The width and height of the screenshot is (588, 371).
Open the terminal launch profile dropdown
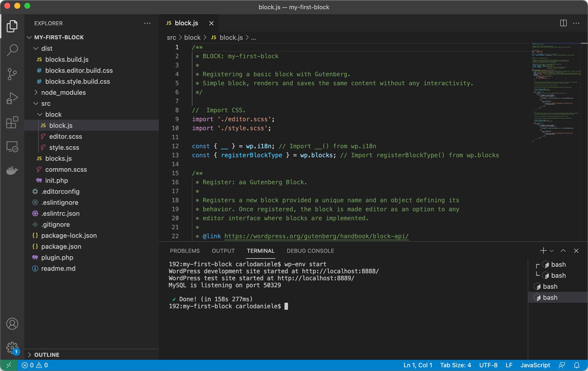point(551,250)
